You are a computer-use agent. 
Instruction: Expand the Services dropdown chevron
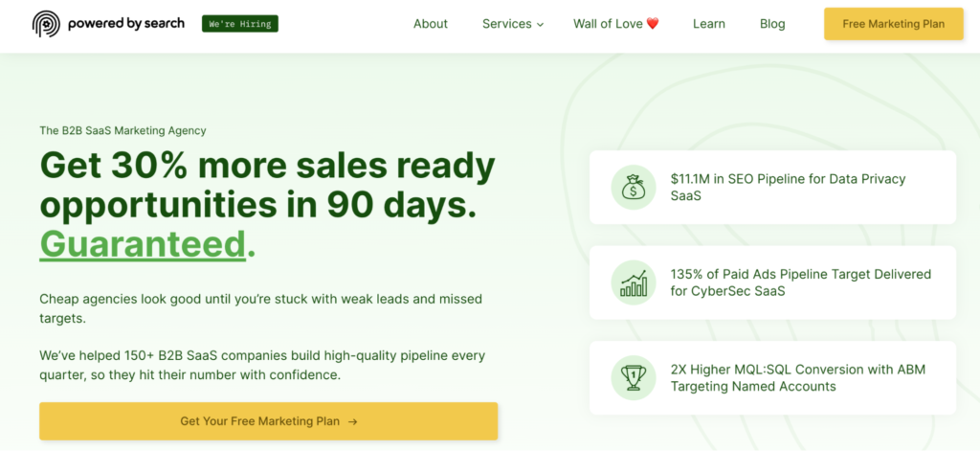pos(540,24)
